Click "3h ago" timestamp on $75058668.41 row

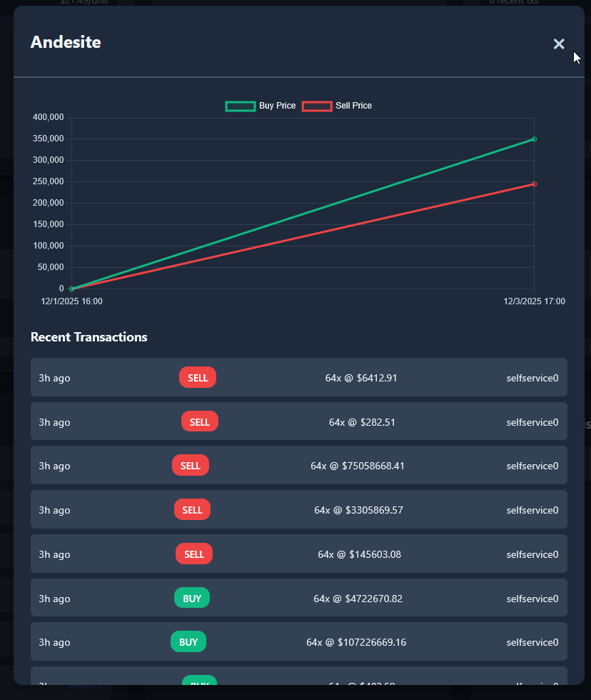click(x=54, y=466)
